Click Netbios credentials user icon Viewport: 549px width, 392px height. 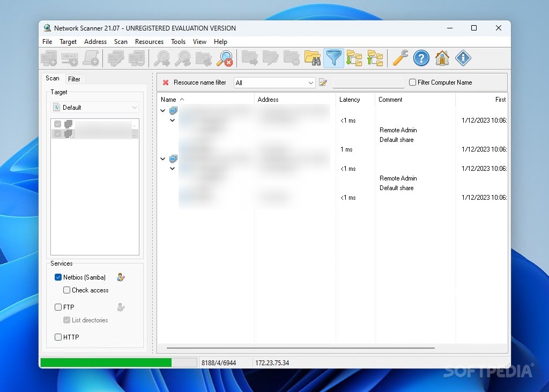click(121, 277)
